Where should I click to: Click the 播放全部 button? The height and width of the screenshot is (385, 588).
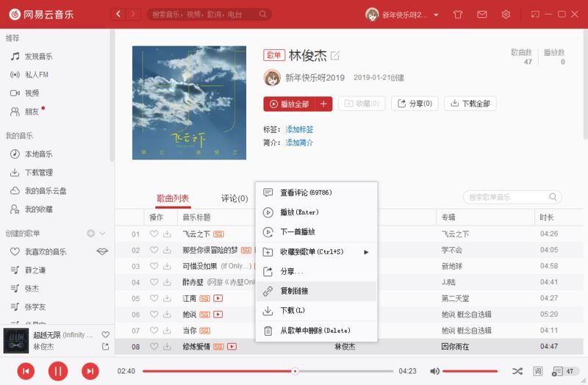pos(290,104)
